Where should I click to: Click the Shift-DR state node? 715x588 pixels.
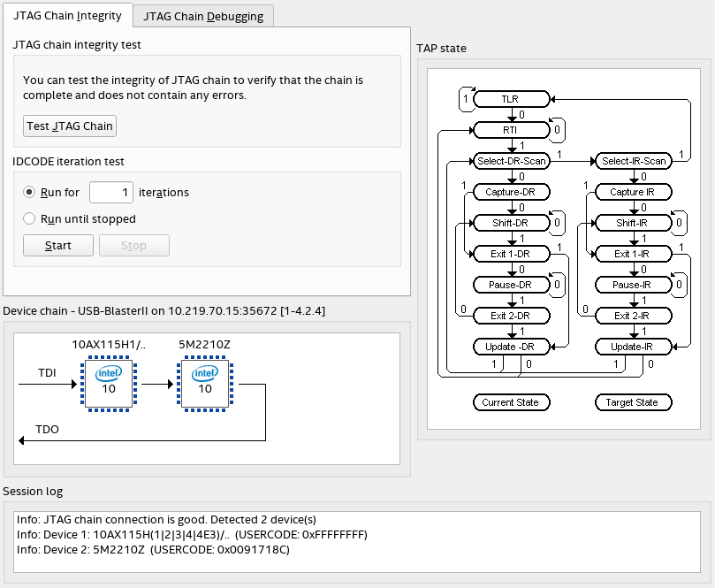(511, 223)
